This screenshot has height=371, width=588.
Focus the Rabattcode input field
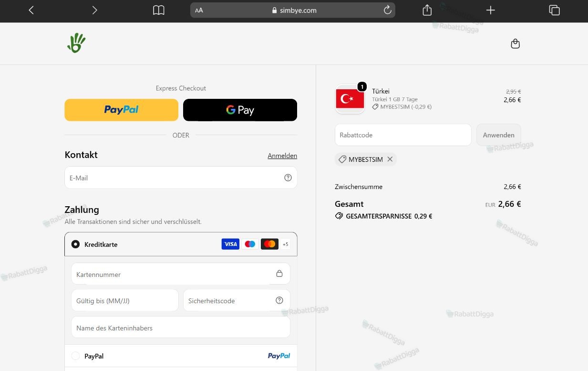click(x=403, y=135)
